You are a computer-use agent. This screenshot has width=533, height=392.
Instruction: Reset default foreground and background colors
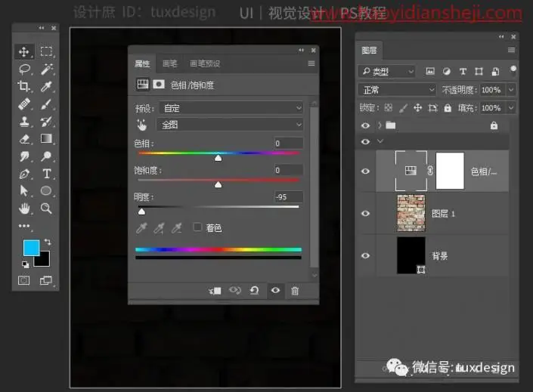coord(25,264)
